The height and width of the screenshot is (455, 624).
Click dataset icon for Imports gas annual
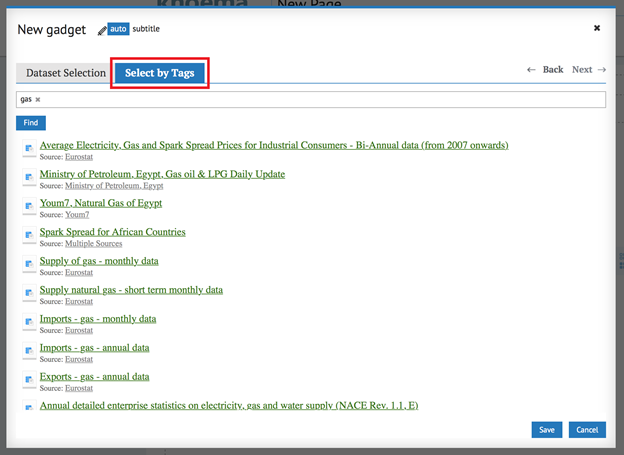point(29,351)
